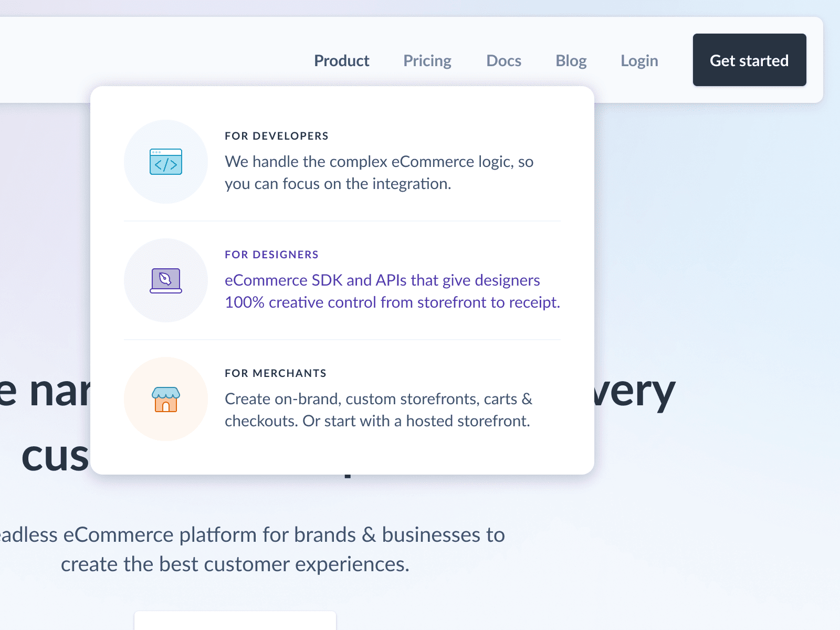Select the FOR MERCHANTS heading

(275, 373)
